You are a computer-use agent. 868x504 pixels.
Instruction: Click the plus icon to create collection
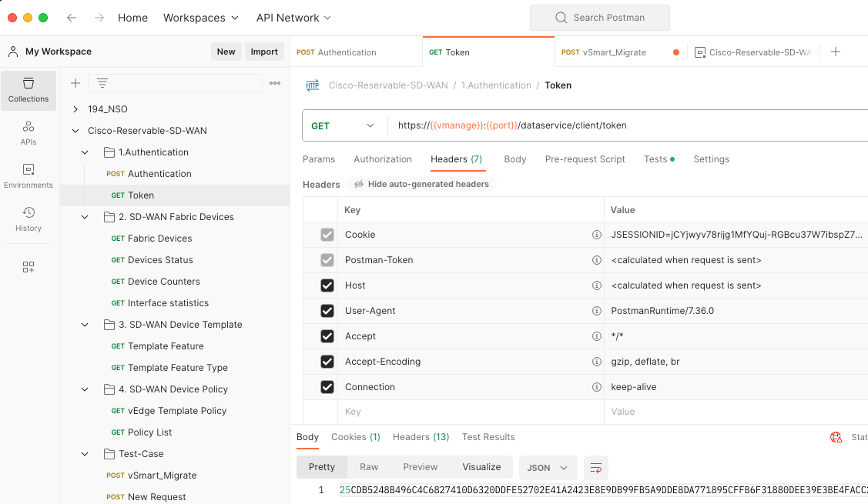tap(75, 83)
